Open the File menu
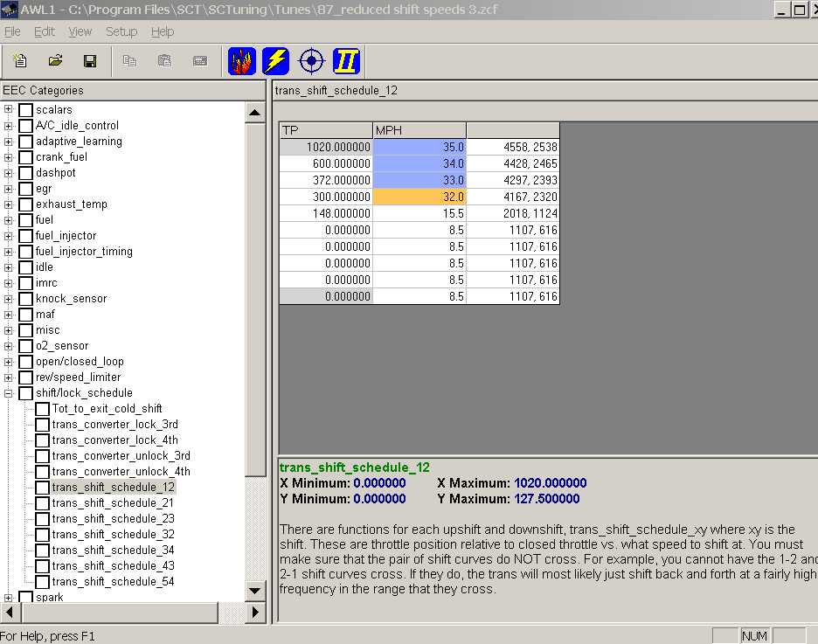Image resolution: width=818 pixels, height=644 pixels. point(12,31)
